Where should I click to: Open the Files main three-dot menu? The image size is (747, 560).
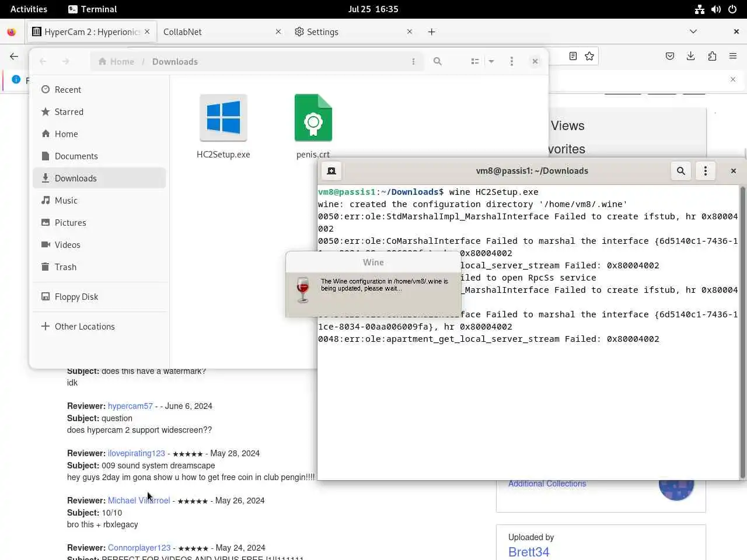tap(512, 61)
